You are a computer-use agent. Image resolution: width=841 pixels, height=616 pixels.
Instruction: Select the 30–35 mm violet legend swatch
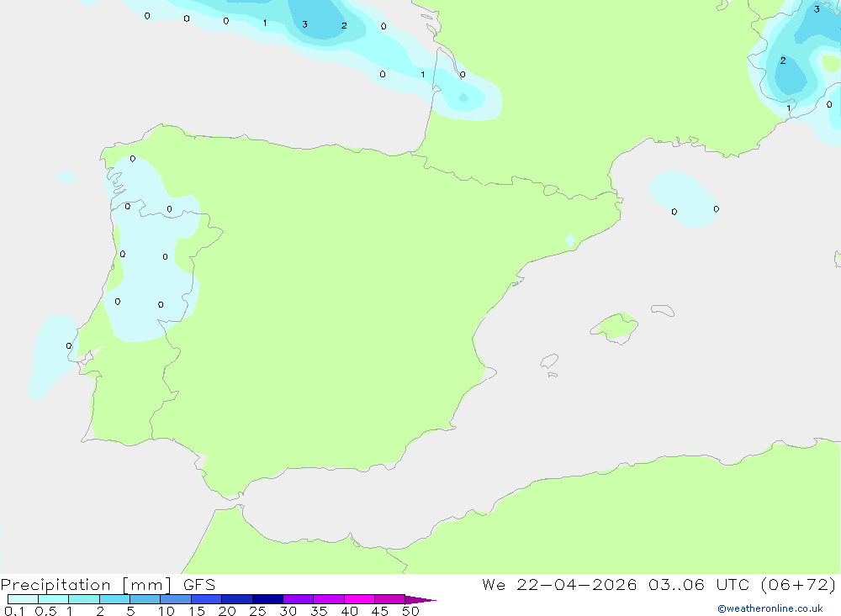click(298, 599)
